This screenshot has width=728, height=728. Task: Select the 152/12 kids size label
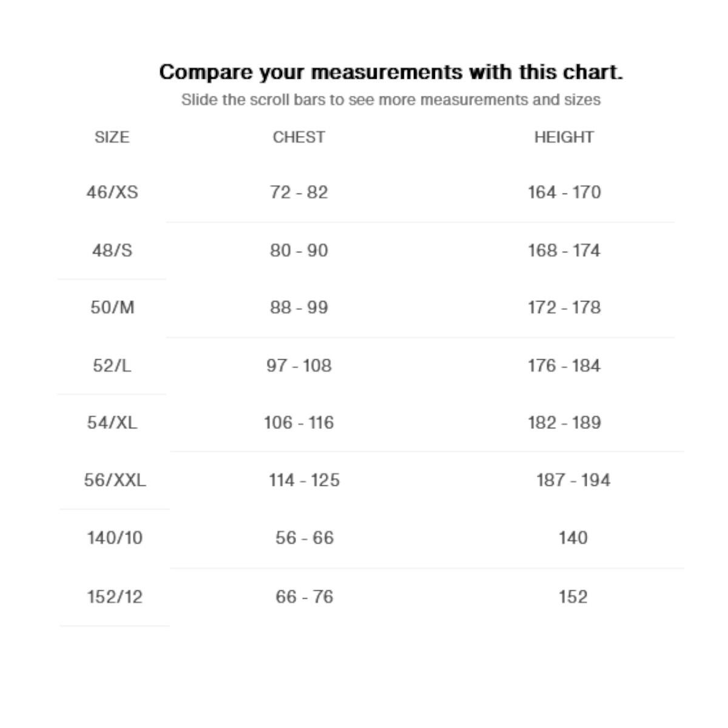[x=115, y=596]
